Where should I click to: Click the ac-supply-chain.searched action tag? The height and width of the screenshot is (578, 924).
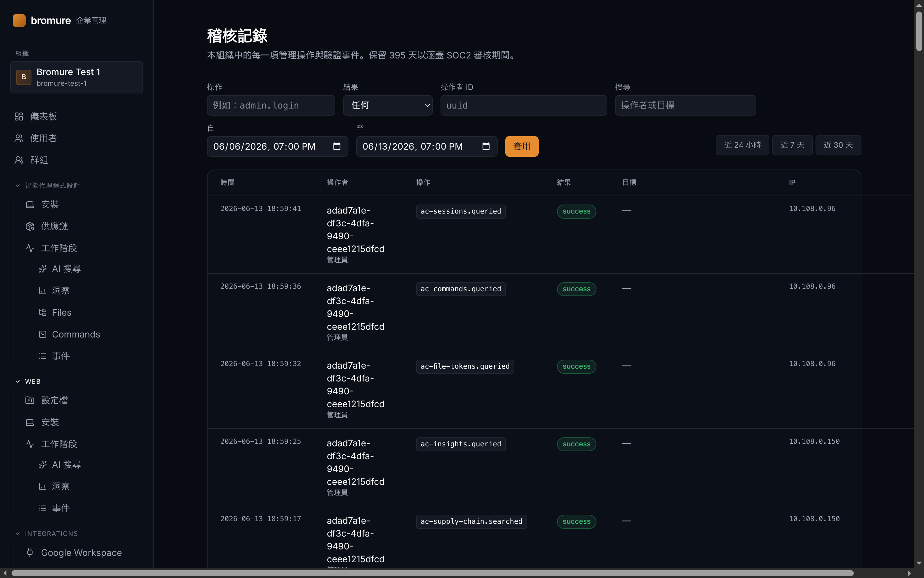[x=472, y=522]
